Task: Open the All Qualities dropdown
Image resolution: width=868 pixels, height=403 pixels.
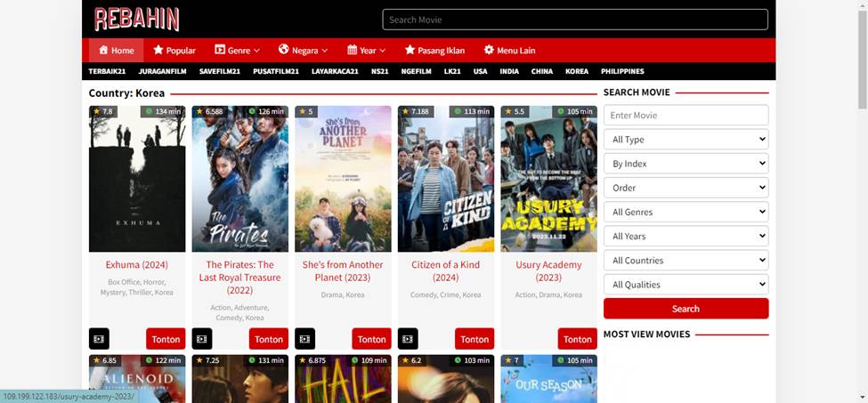Action: tap(685, 285)
